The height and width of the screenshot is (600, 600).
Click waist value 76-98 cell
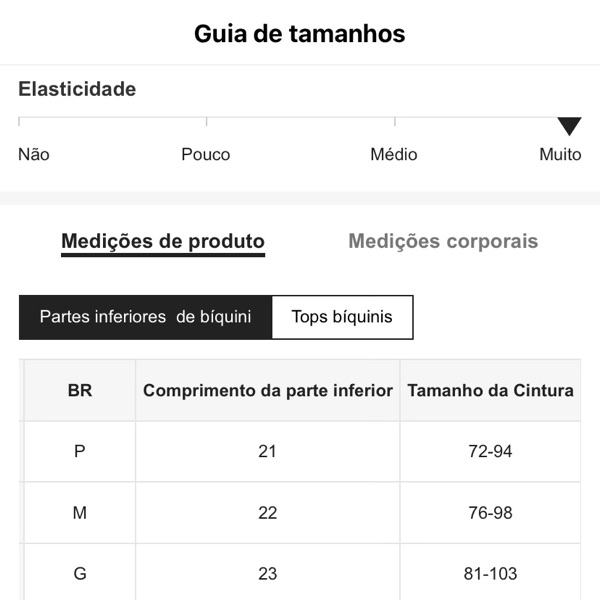click(x=490, y=513)
